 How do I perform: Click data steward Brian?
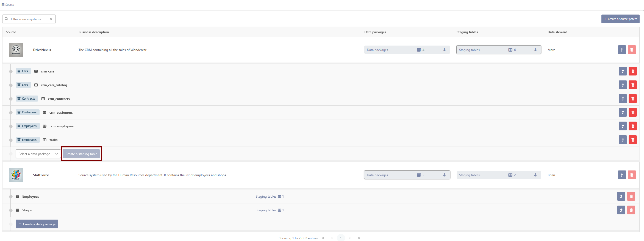(x=551, y=175)
